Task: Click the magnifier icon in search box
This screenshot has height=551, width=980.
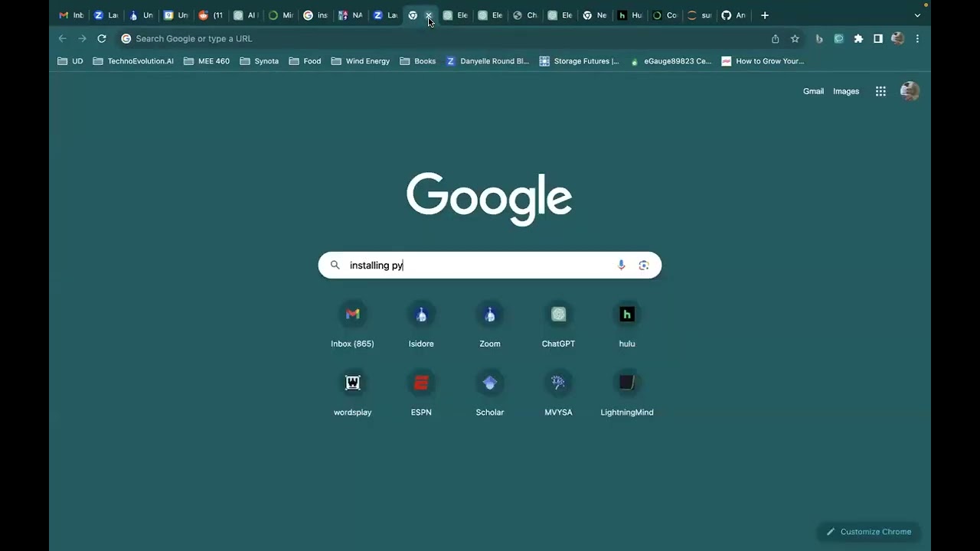Action: point(335,265)
